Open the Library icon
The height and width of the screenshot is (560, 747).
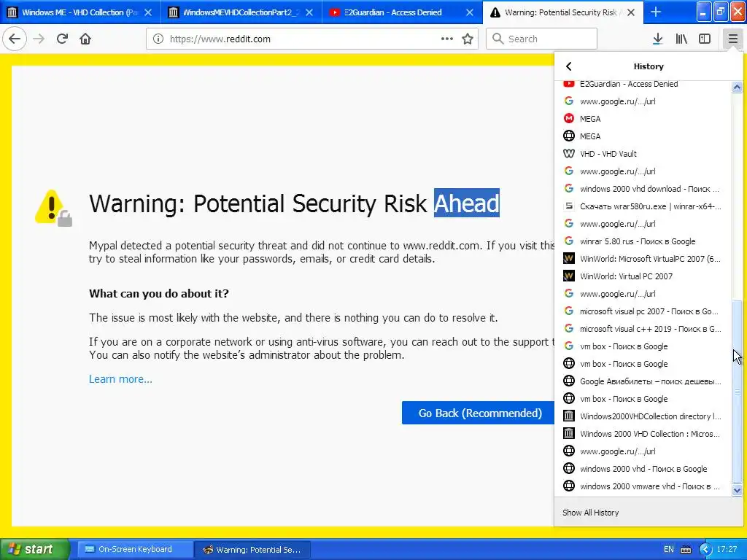pyautogui.click(x=681, y=39)
